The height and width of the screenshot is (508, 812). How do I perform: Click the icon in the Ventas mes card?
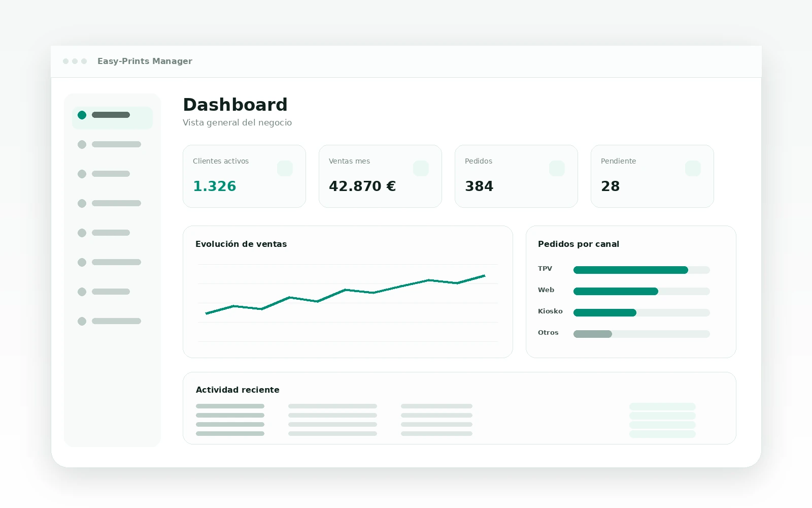(421, 168)
